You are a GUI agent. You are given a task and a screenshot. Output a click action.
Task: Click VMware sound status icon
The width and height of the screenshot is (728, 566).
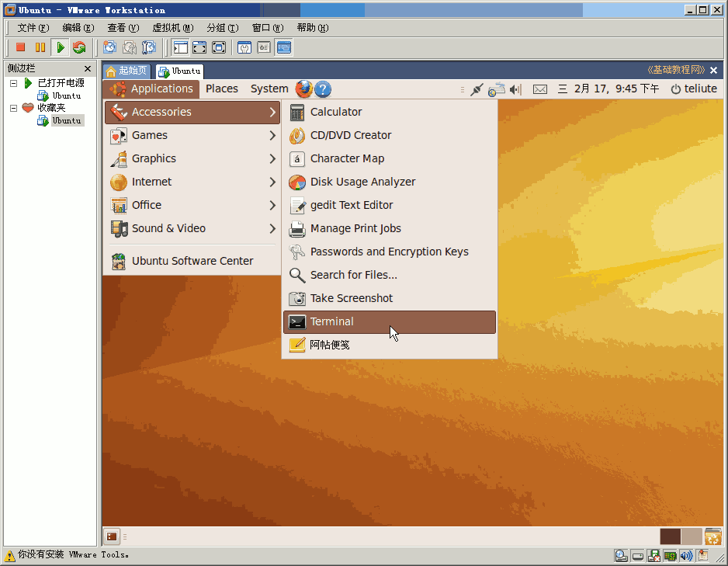tap(686, 556)
